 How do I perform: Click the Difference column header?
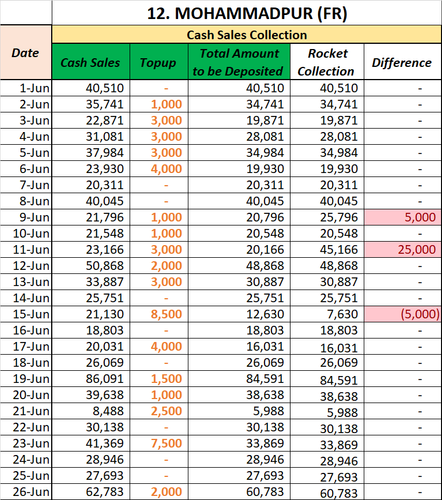[403, 62]
